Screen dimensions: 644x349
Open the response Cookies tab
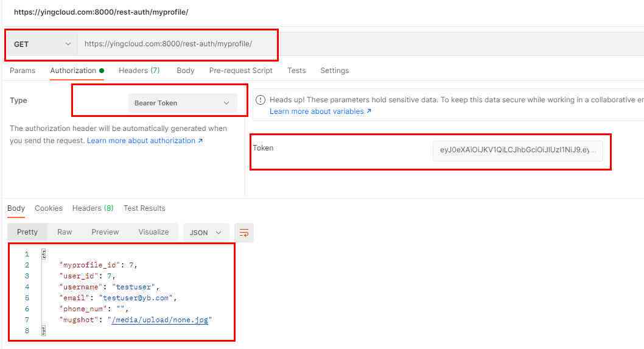[x=49, y=208]
